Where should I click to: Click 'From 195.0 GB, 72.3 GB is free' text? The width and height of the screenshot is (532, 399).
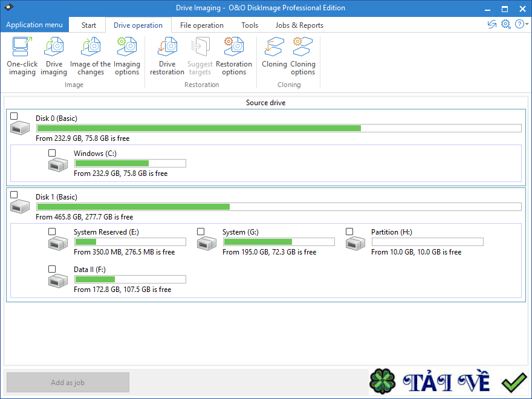pos(270,252)
